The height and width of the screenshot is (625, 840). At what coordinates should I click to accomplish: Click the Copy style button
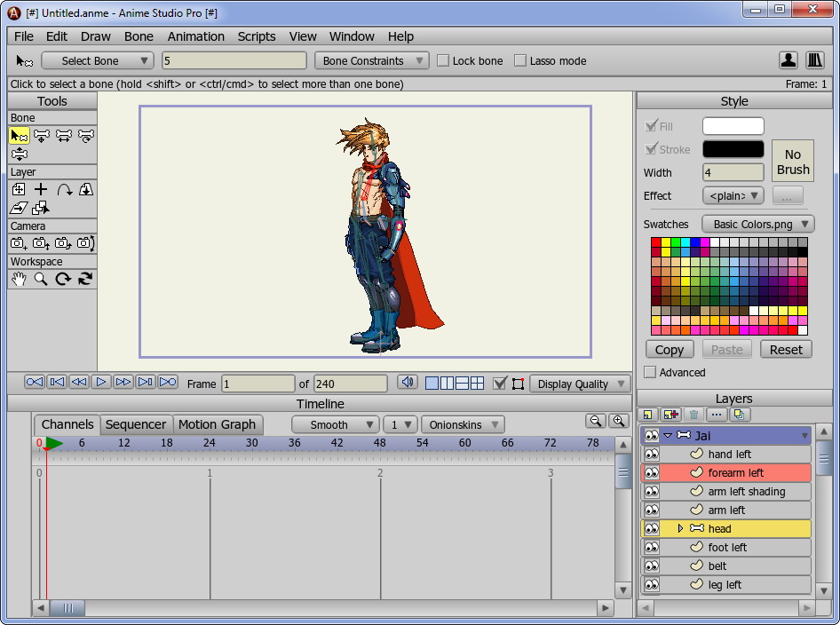click(x=670, y=350)
